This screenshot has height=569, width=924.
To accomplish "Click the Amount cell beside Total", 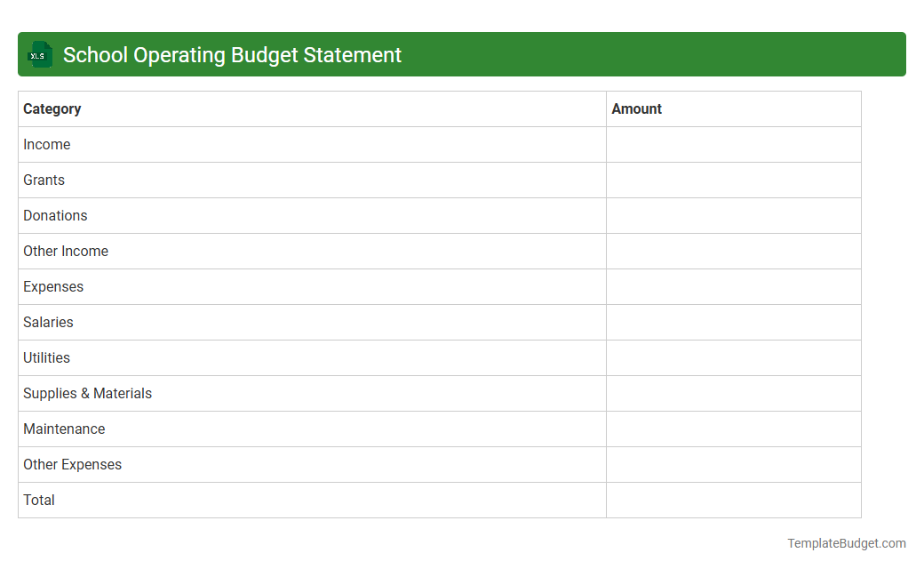I will (x=733, y=500).
